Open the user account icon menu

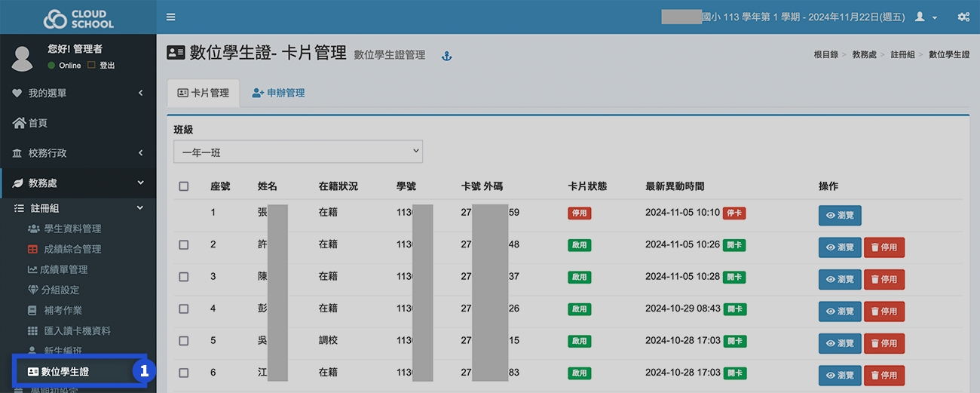click(925, 17)
